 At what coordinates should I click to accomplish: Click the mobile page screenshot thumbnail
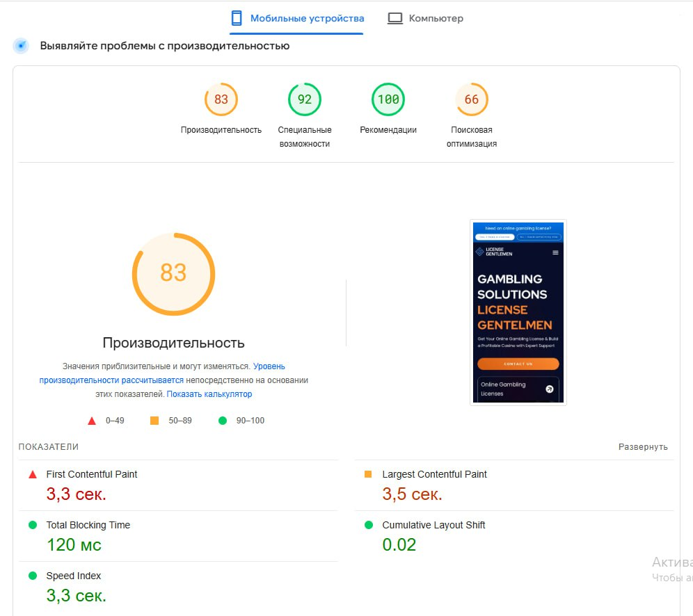[x=518, y=312]
